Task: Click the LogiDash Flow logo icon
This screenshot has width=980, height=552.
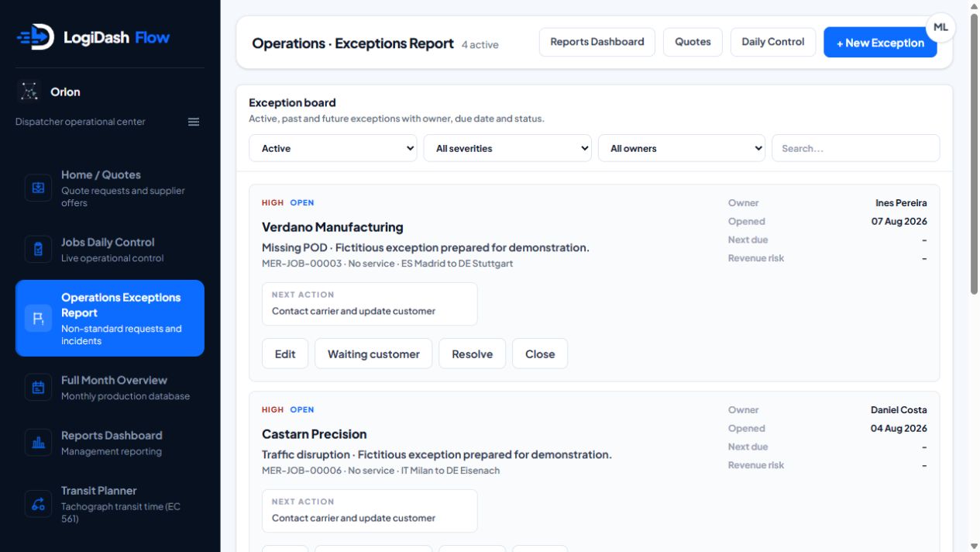Action: [36, 36]
